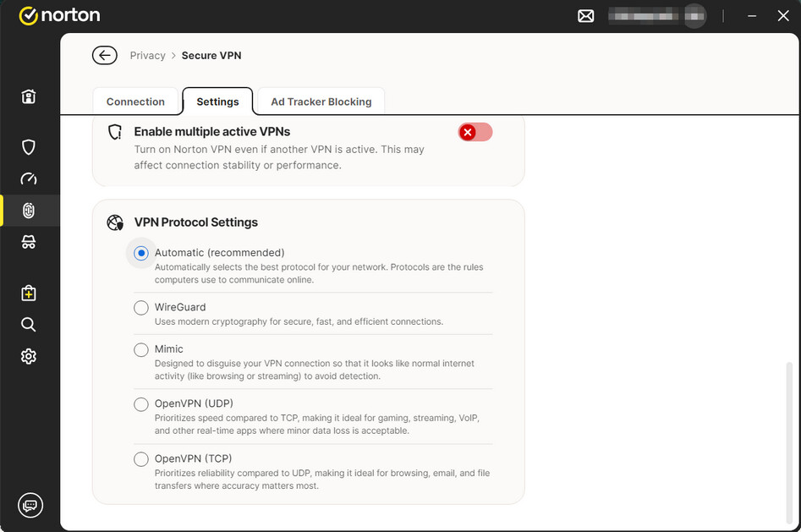Select the WireGuard protocol radio button
This screenshot has width=801, height=532.
[141, 308]
